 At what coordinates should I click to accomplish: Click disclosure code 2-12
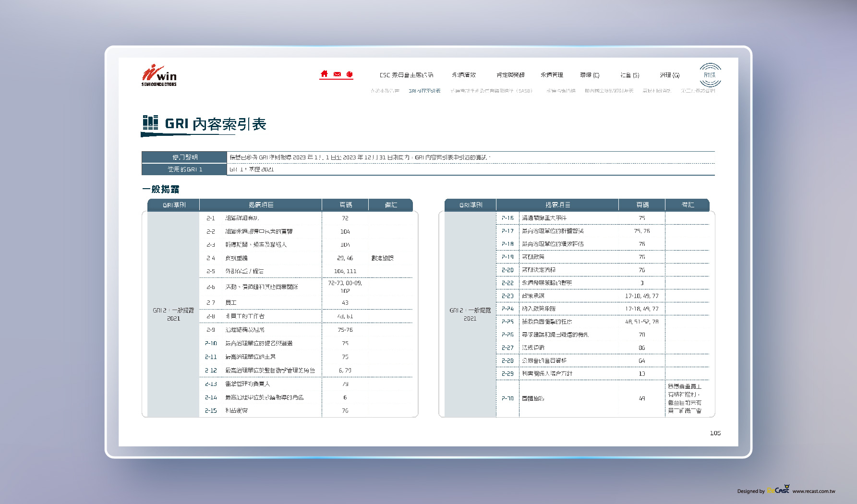coord(211,370)
